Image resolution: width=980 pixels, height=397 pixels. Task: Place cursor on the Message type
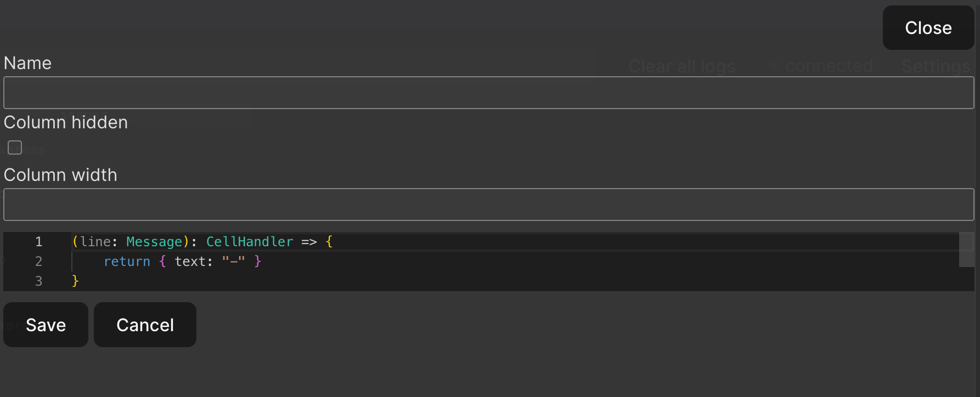[154, 242]
